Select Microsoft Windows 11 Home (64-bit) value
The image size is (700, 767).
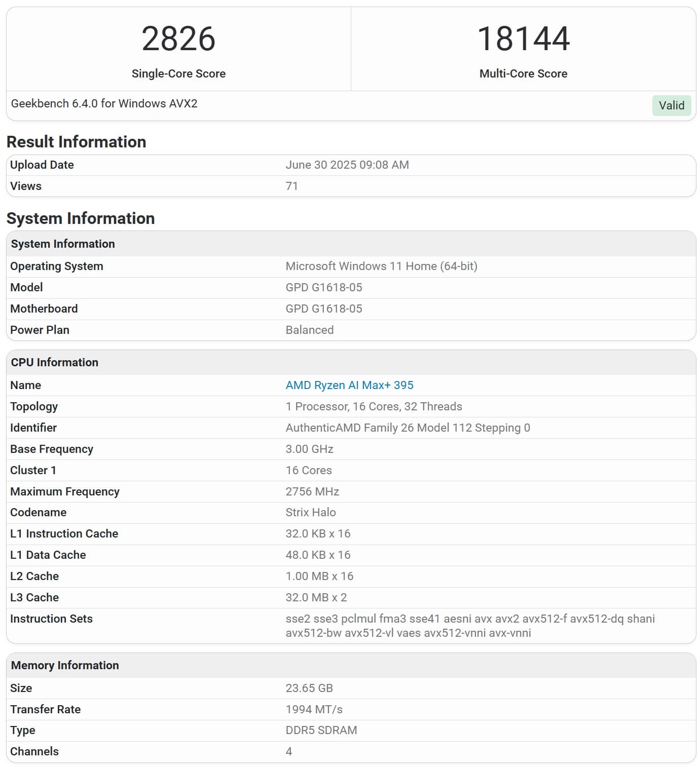click(x=381, y=266)
